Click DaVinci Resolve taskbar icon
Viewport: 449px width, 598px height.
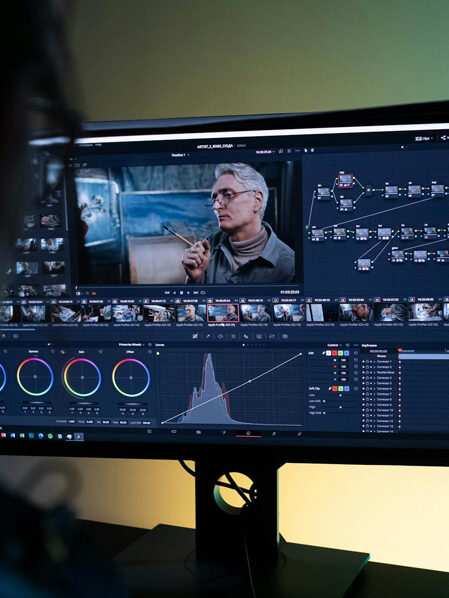[x=79, y=436]
